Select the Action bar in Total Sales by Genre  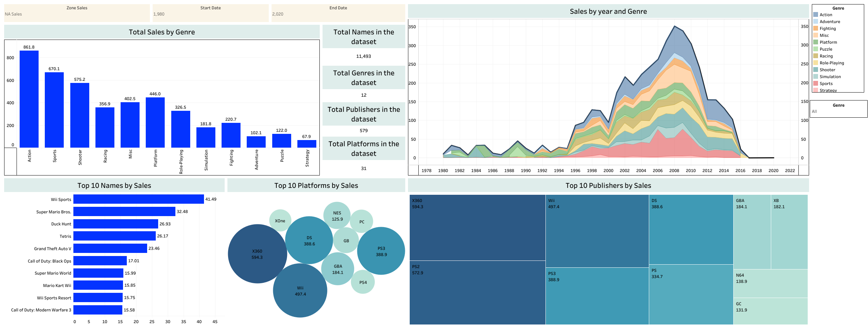(29, 99)
